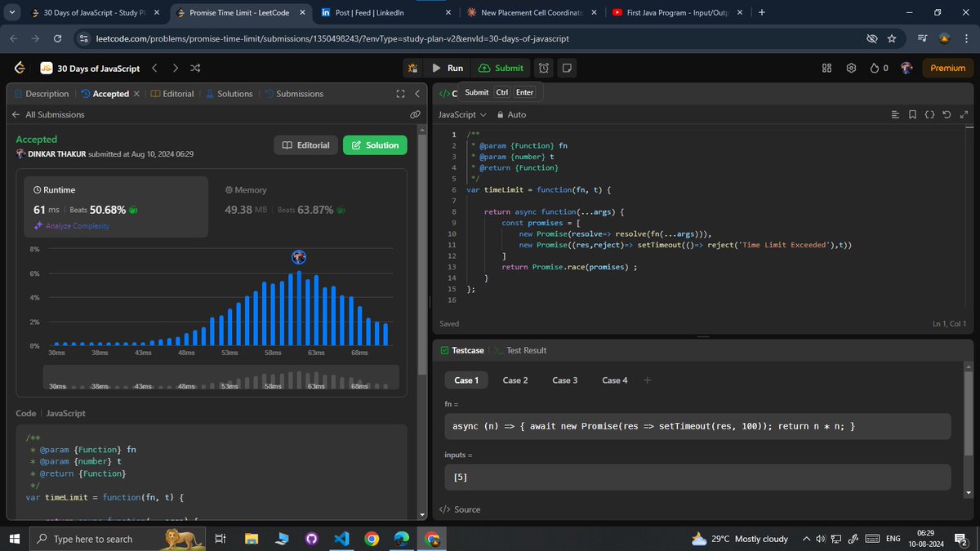Click the Analyze Complexity link

click(x=77, y=226)
